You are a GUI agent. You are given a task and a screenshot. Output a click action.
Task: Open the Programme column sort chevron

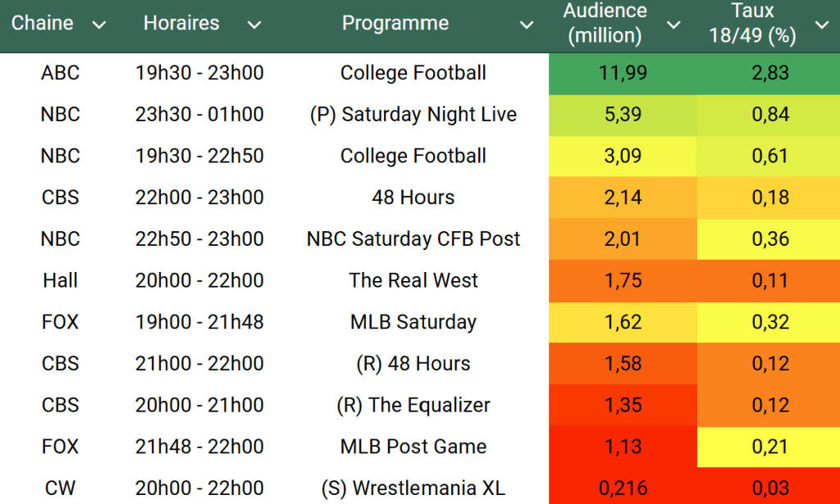point(527,25)
